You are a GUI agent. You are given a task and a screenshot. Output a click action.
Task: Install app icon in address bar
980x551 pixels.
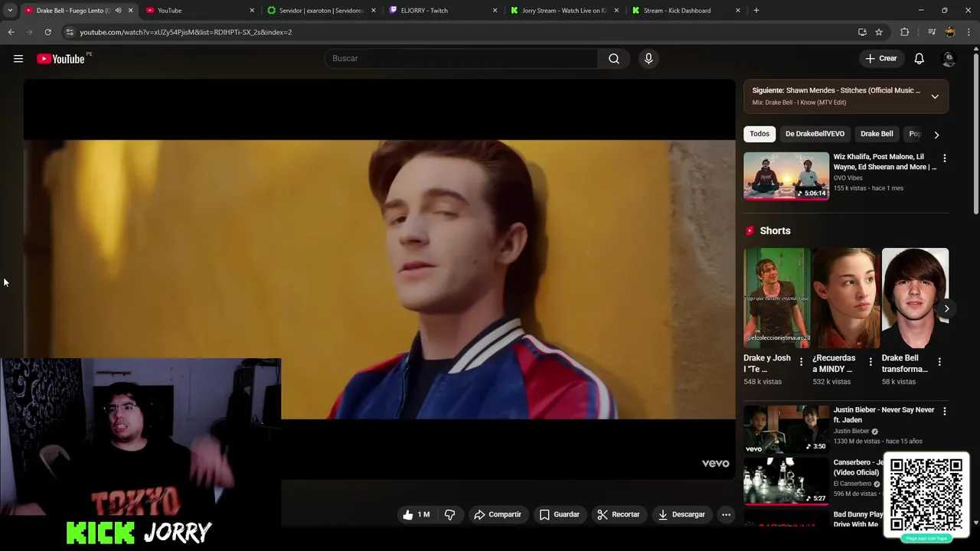coord(862,32)
